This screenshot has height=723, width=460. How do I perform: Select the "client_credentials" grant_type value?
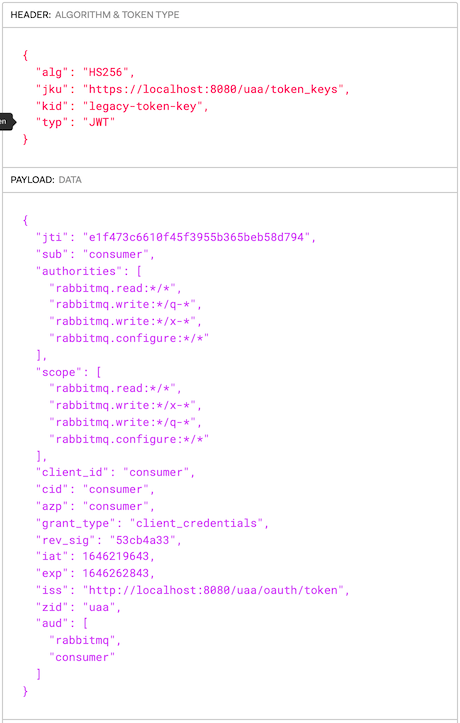[196, 523]
